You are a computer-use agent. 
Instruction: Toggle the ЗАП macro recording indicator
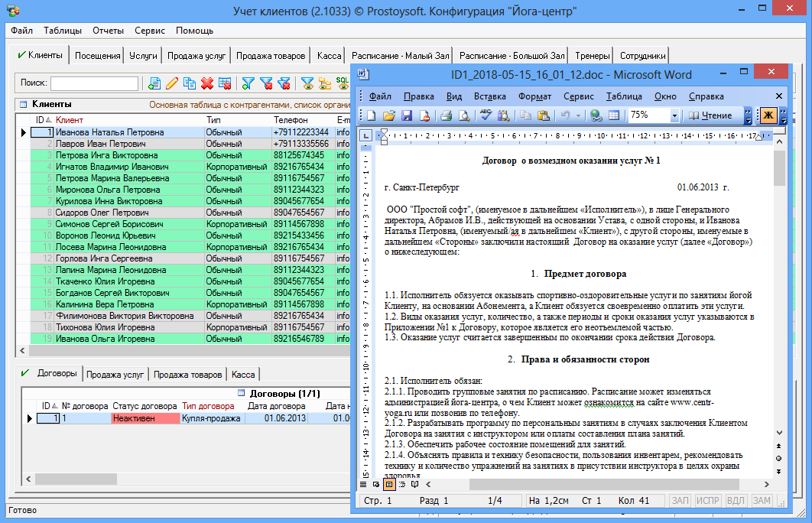(x=680, y=501)
